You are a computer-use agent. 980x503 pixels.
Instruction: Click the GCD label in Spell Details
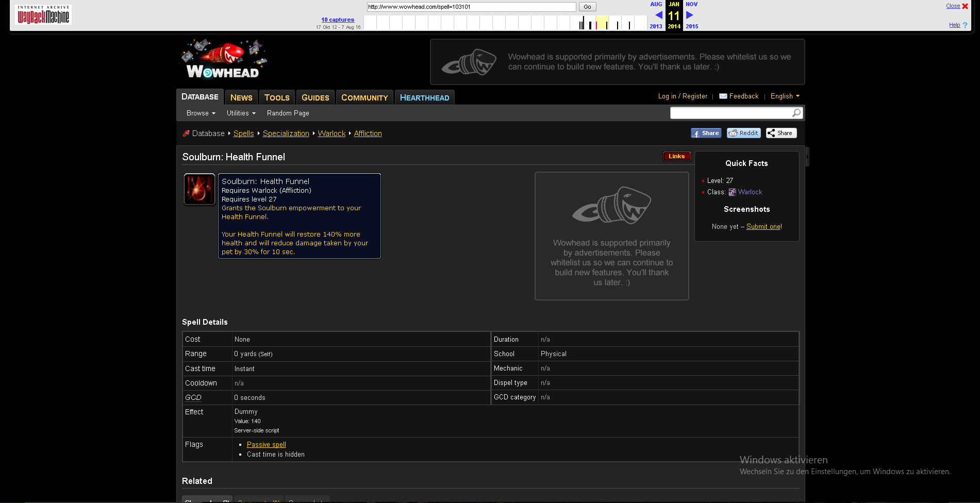tap(193, 398)
